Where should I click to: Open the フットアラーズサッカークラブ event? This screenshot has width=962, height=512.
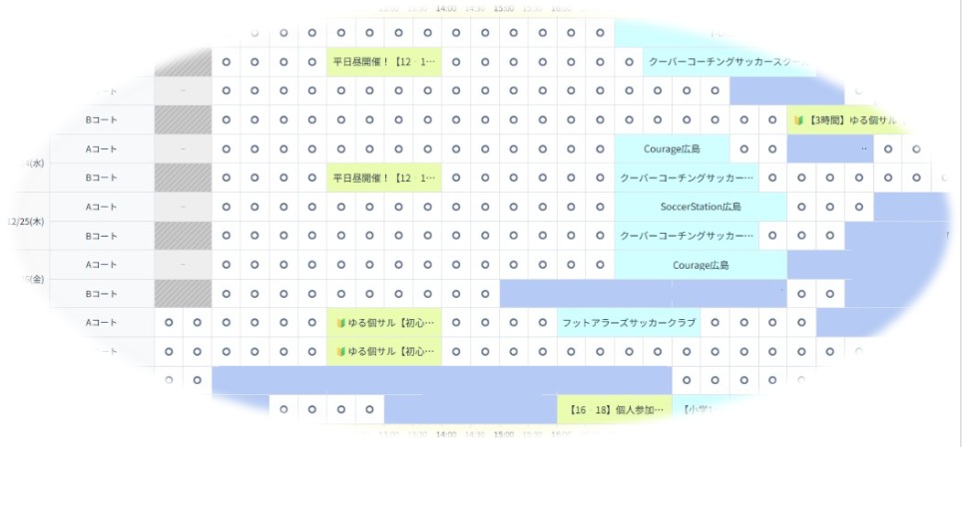coord(628,323)
